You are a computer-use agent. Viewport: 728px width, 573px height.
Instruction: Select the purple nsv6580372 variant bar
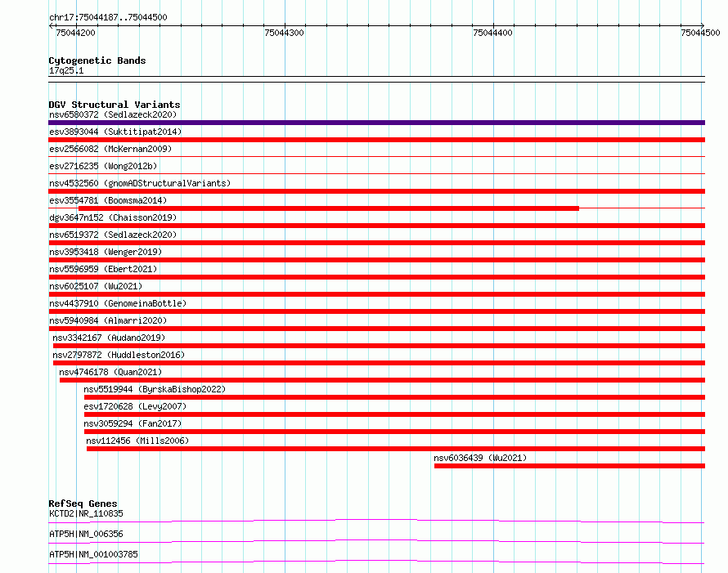point(376,123)
